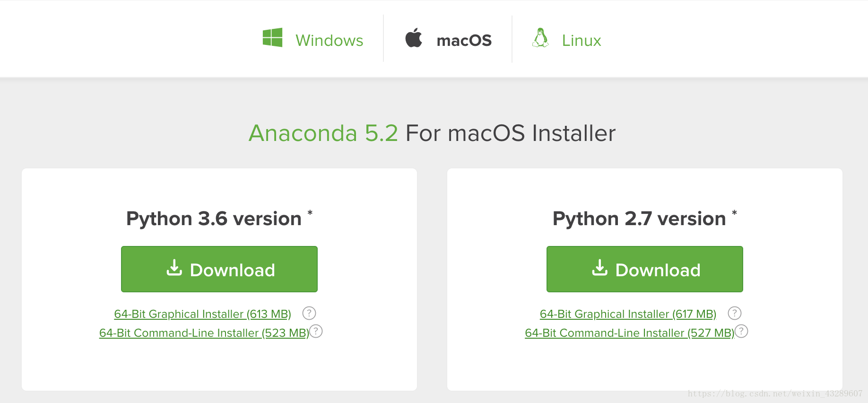868x403 pixels.
Task: Open help icon beside 617 MB graphical installer
Action: 735,313
